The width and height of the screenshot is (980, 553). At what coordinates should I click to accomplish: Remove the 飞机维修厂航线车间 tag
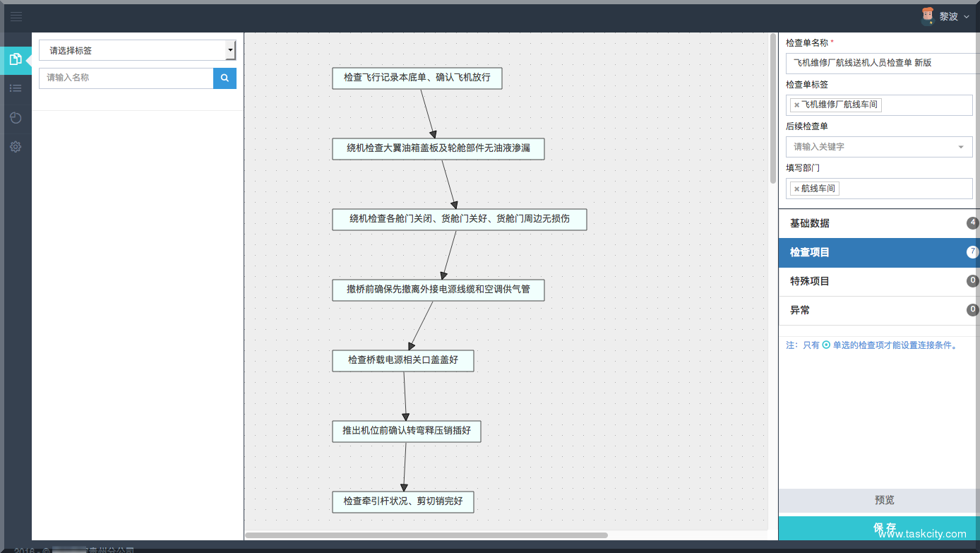coord(796,105)
